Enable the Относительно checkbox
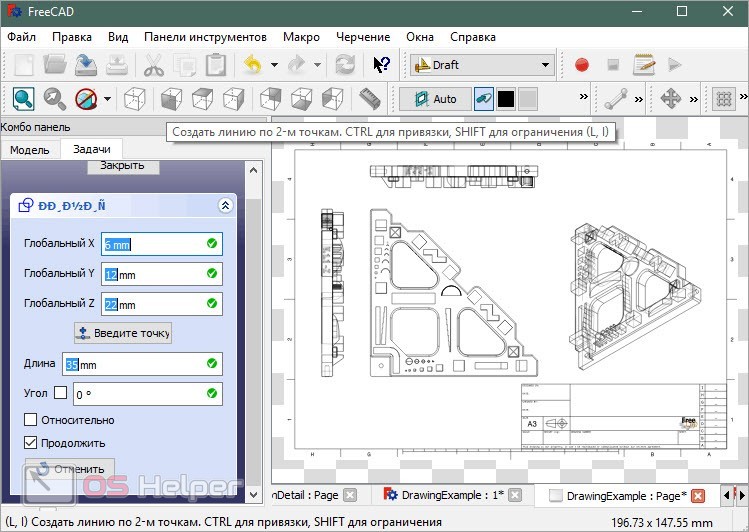 [x=31, y=420]
